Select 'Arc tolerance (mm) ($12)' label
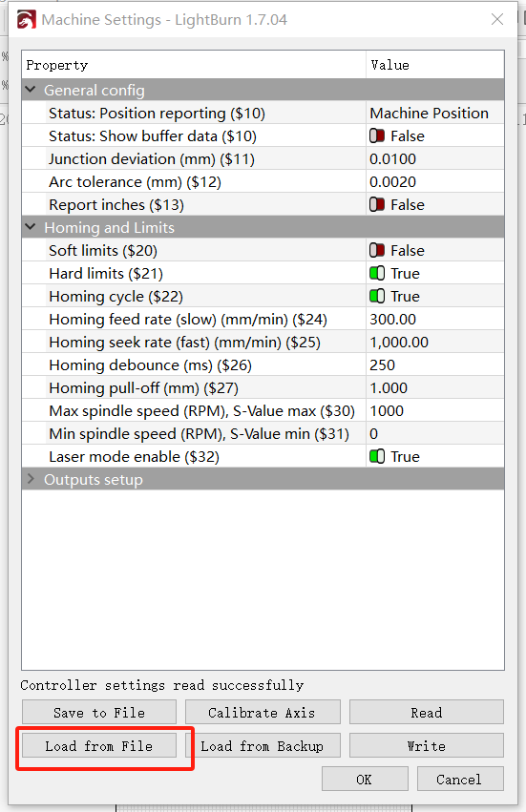 tap(136, 182)
